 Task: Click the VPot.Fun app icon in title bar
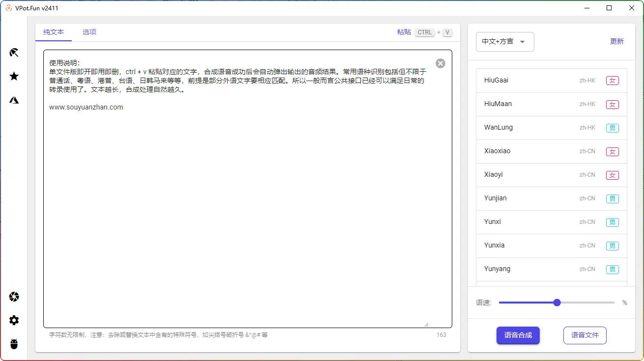[8, 8]
